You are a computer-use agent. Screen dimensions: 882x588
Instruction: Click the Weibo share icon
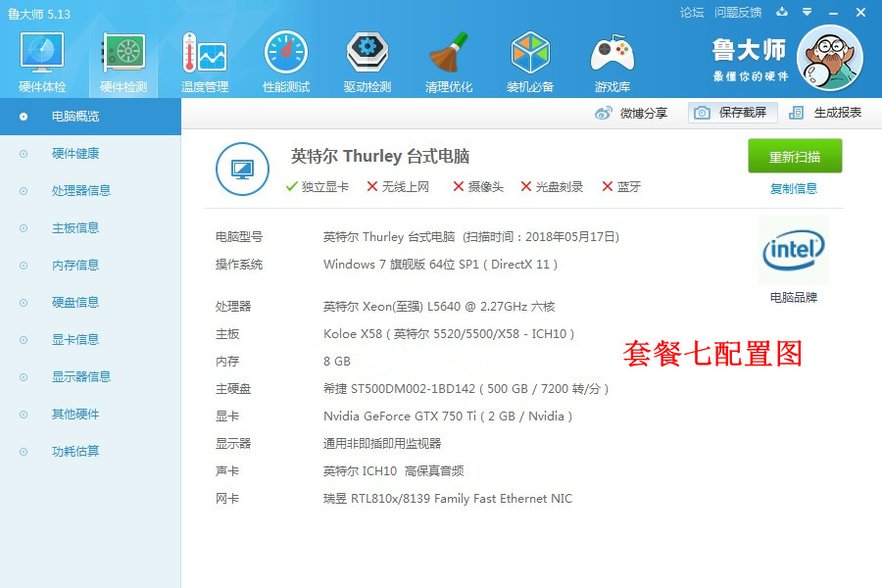coord(604,113)
